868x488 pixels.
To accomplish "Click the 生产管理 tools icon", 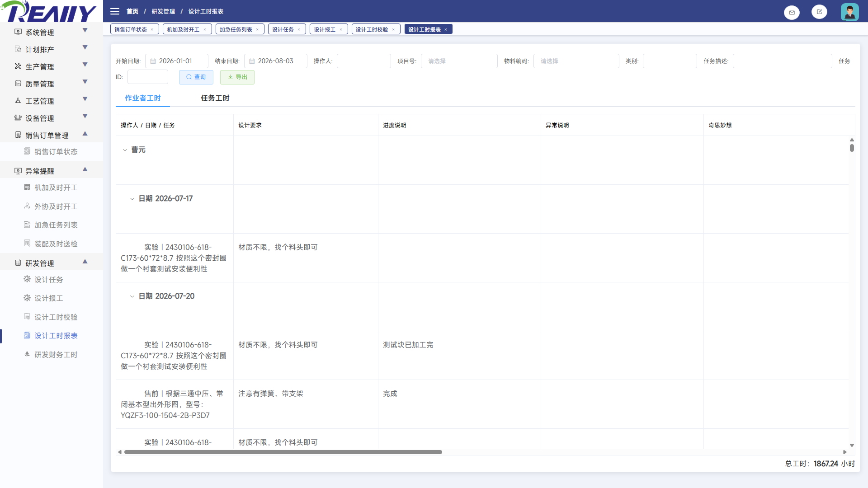I will tap(18, 66).
